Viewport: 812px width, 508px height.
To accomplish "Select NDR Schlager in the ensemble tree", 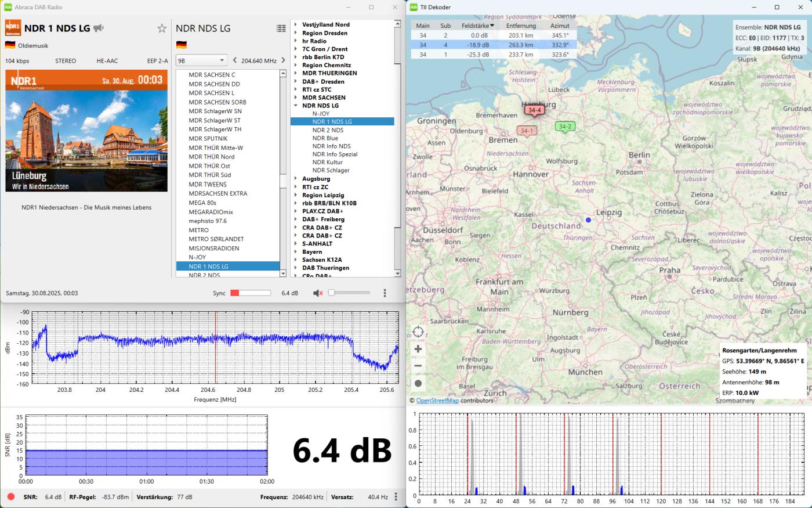I will (x=331, y=171).
